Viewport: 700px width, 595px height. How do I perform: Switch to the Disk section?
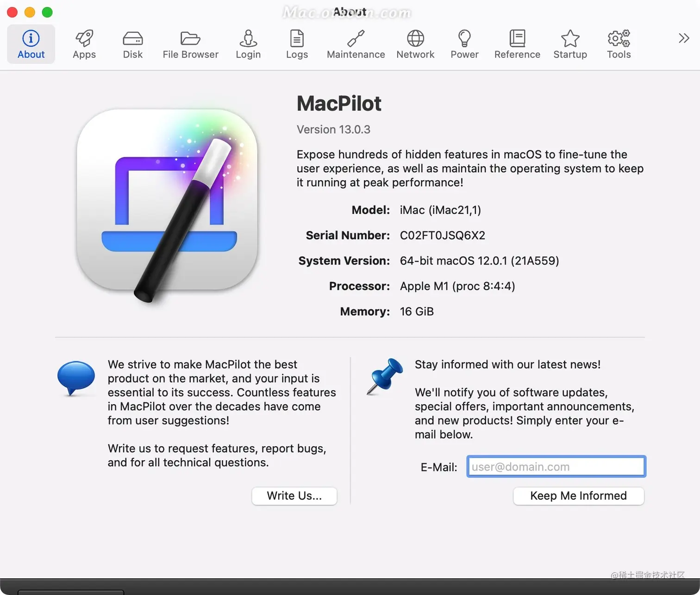[133, 44]
